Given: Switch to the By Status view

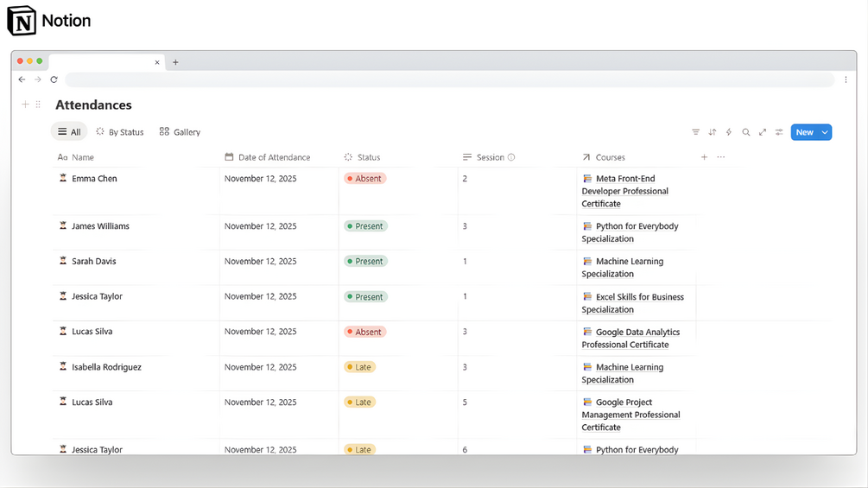Looking at the screenshot, I should [119, 131].
